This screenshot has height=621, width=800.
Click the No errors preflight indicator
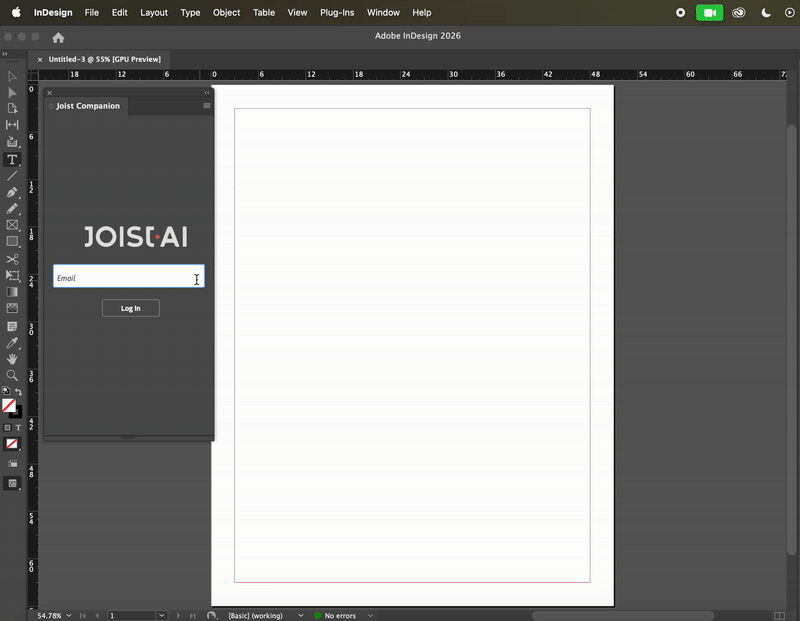point(335,616)
